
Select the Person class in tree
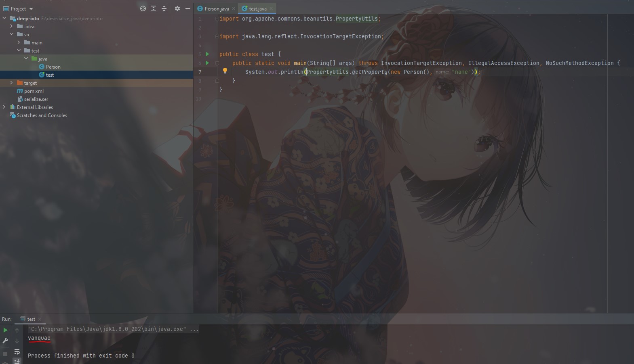tap(53, 67)
